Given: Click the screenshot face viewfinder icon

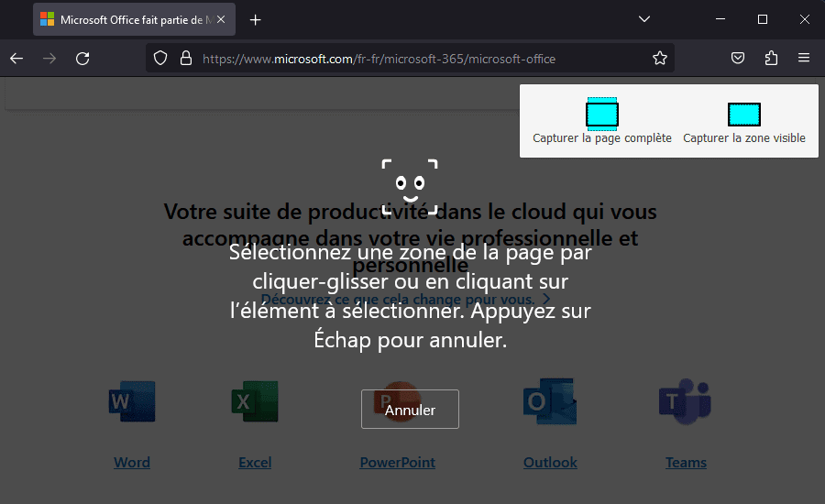Looking at the screenshot, I should click(410, 187).
